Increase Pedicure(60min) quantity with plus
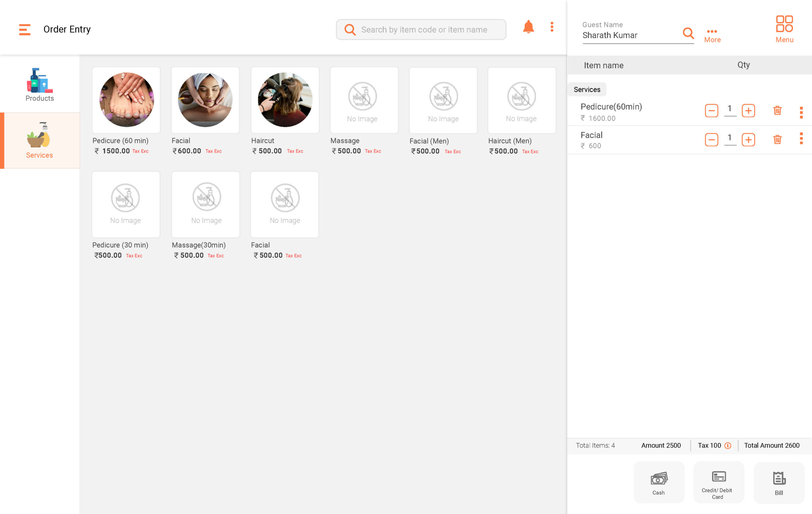The height and width of the screenshot is (514, 812). [748, 111]
